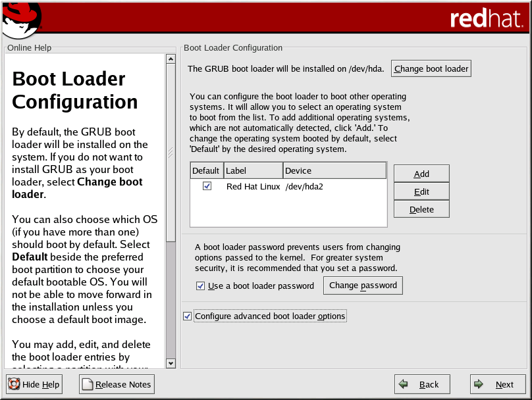Open the Change password dialog

tap(363, 286)
